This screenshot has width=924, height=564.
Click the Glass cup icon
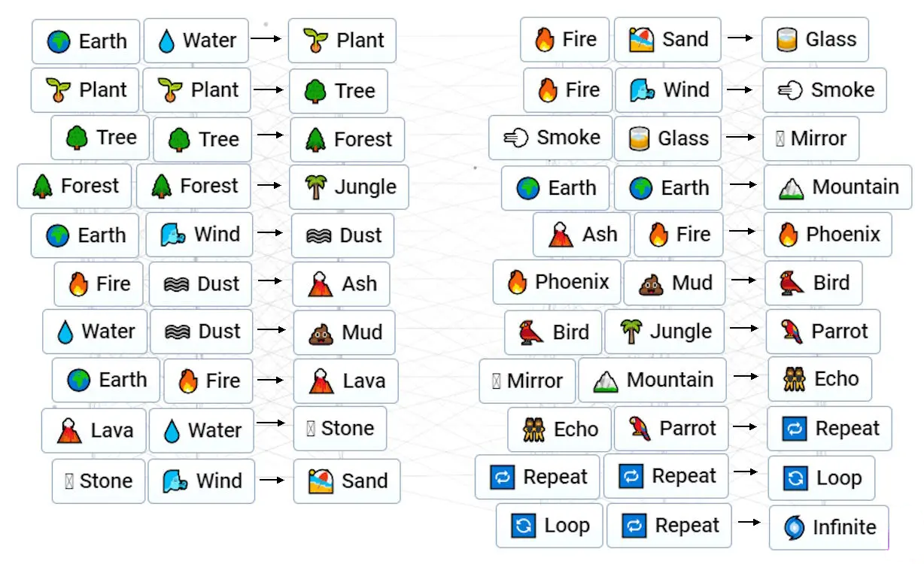[x=786, y=40]
